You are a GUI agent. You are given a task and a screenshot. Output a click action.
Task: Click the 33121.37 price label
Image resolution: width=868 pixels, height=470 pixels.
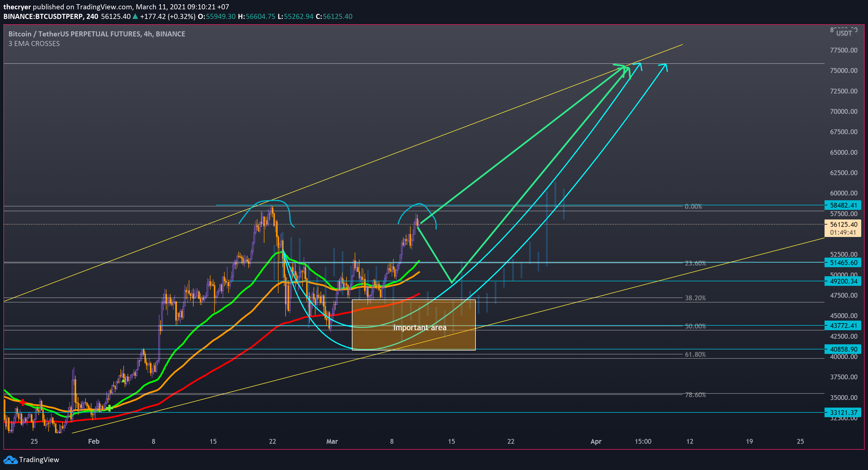click(843, 412)
